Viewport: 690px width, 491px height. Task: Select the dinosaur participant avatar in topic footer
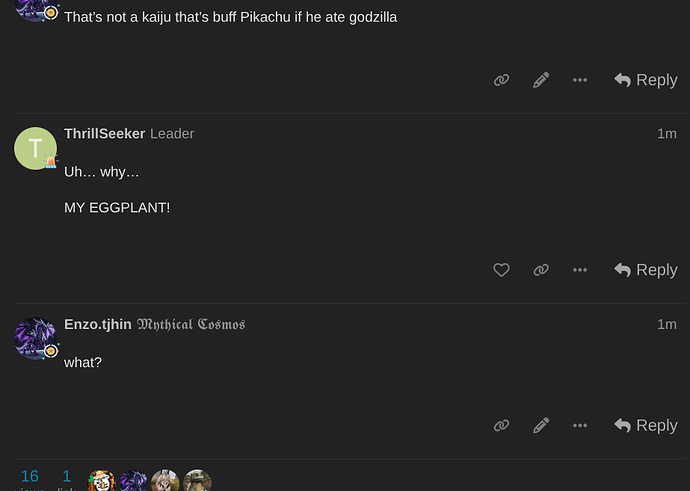197,480
